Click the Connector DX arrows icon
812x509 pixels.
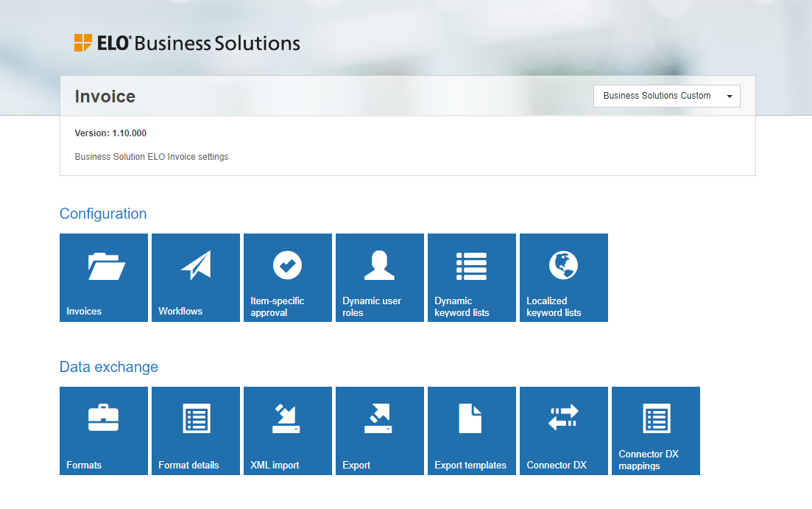[x=563, y=417]
